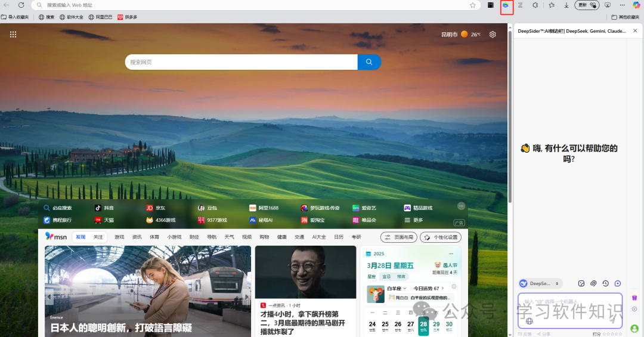Click 分享 share link in DeepSider
Viewport: 644px width, 337px height.
point(543,334)
